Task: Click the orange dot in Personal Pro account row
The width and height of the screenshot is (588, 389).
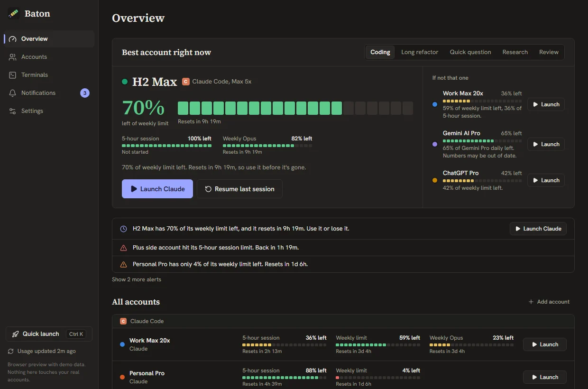Action: click(x=122, y=377)
